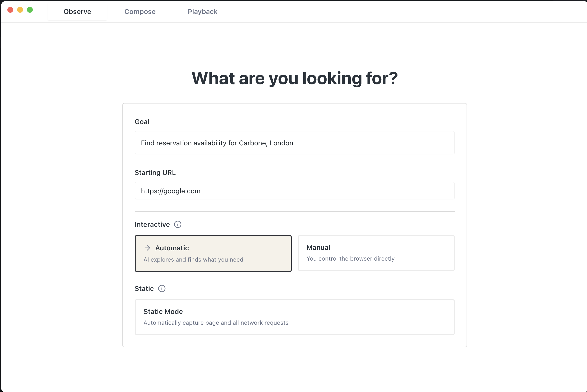Screen dimensions: 587x392
Task: Select the Manual browser control option
Action: [376, 253]
